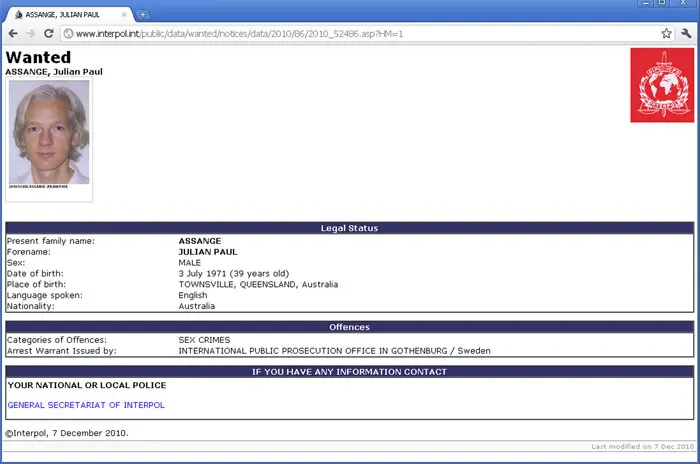Screen dimensions: 700x464
Task: Click the family name value ASSANGE
Action: [x=200, y=241]
